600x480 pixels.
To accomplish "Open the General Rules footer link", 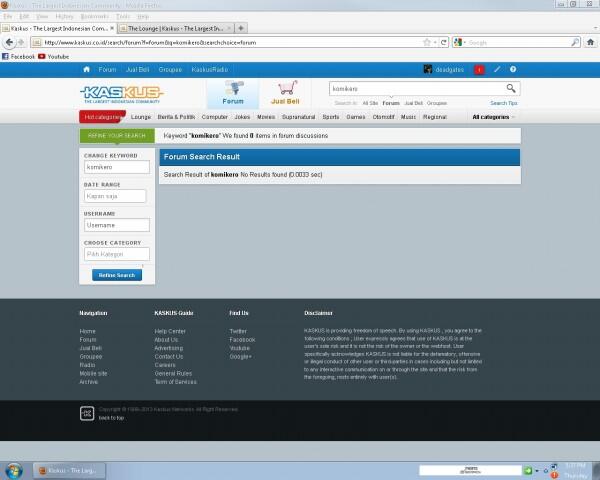I will 173,373.
